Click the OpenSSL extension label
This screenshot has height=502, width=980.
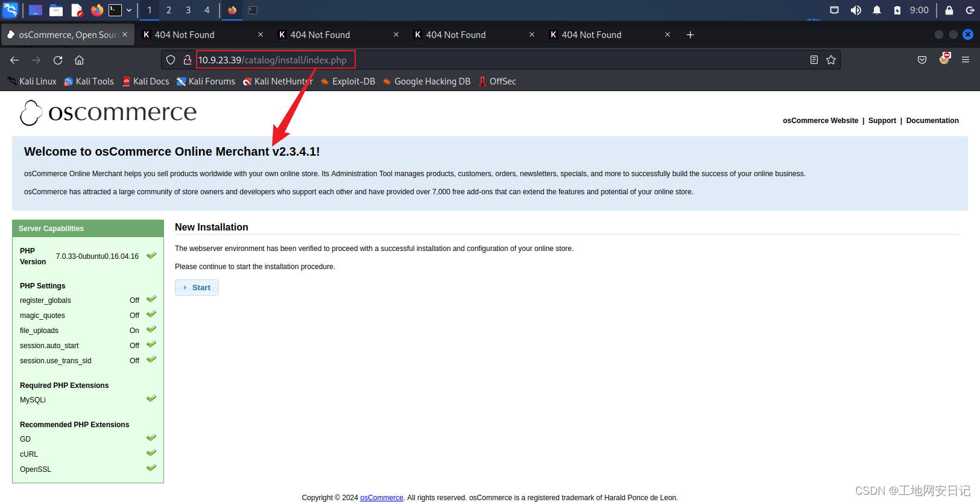(x=36, y=469)
